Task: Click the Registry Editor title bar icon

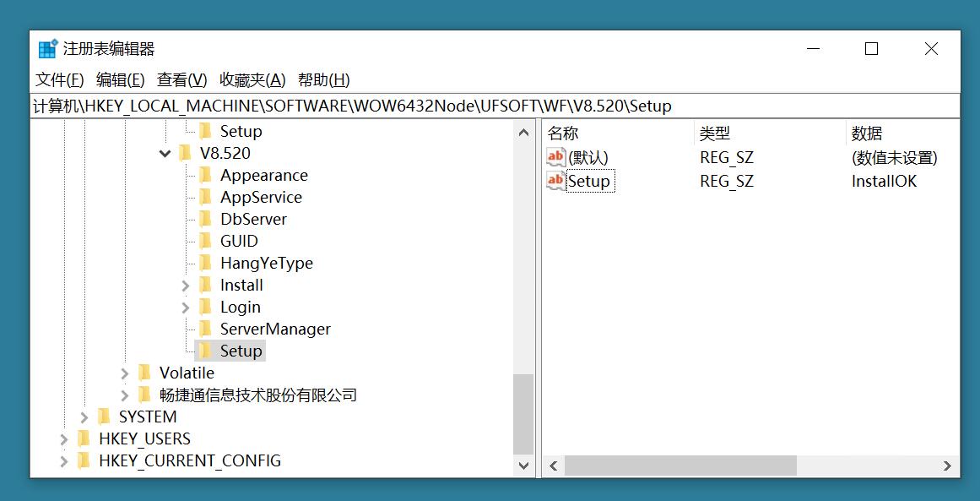Action: point(47,49)
